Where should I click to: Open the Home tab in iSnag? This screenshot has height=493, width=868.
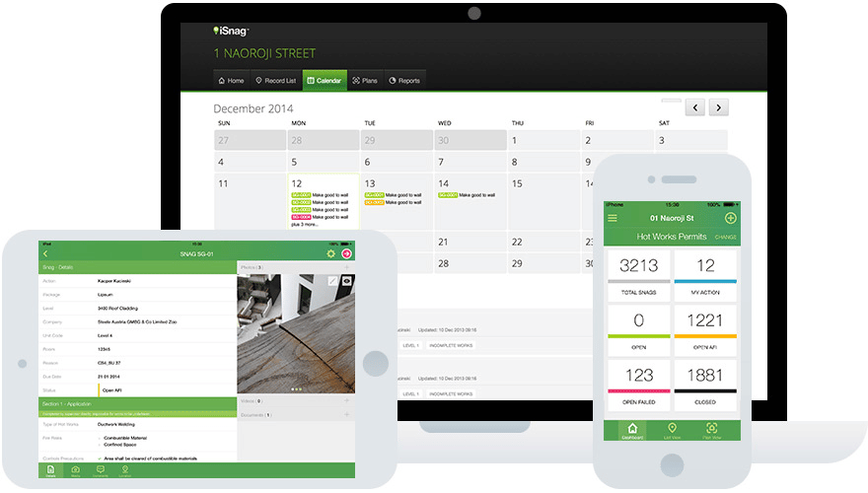[x=231, y=80]
